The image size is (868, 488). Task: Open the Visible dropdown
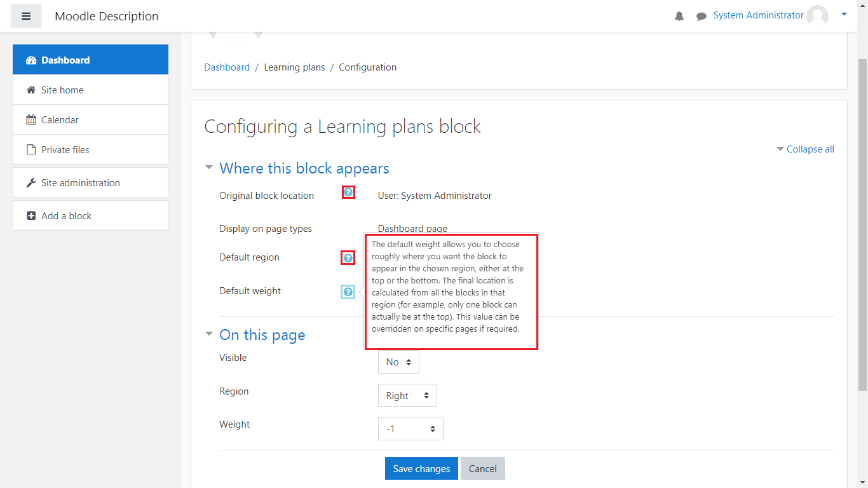[398, 362]
